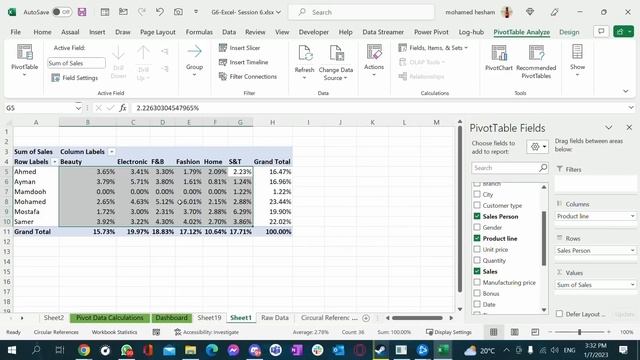Click the Undo arrow icon
Viewport: 640px width, 360px height.
[x=160, y=12]
